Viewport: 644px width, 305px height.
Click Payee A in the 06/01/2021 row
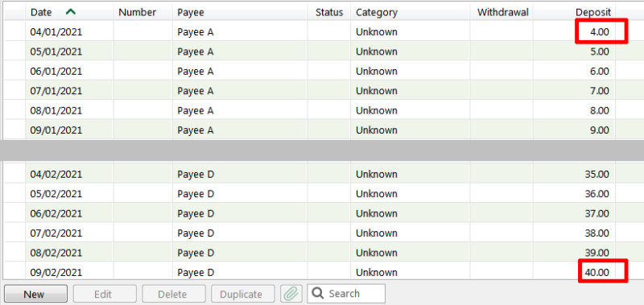196,71
